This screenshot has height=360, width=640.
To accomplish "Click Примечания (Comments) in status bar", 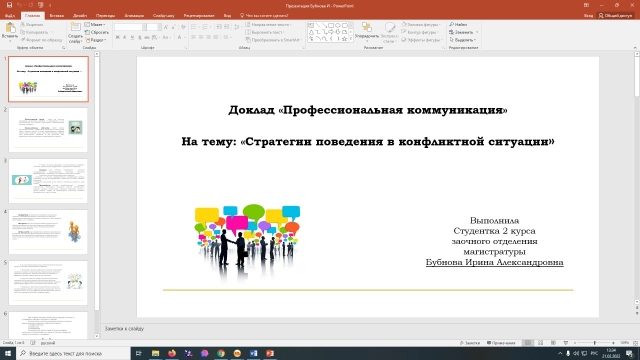I will (501, 343).
